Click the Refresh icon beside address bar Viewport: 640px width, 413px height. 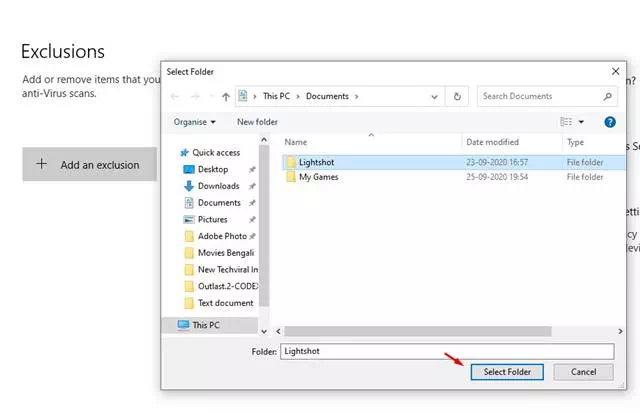click(457, 97)
